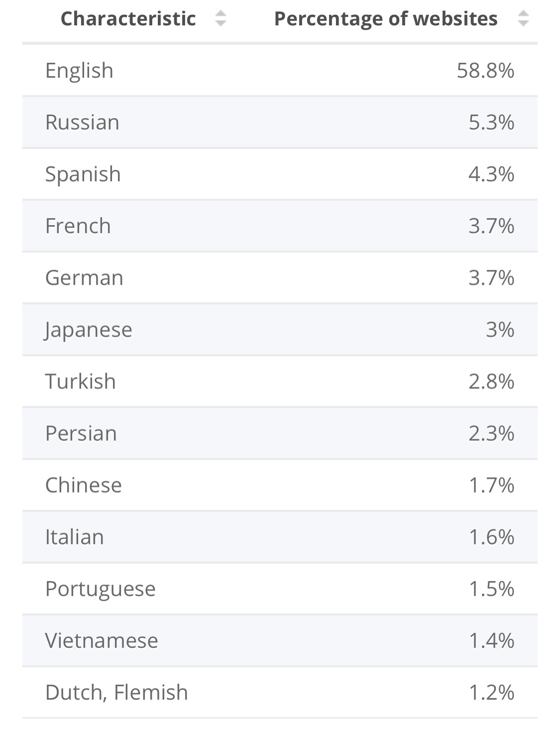Click the Turkish language cell
Image resolution: width=560 pixels, height=739 pixels.
point(81,381)
